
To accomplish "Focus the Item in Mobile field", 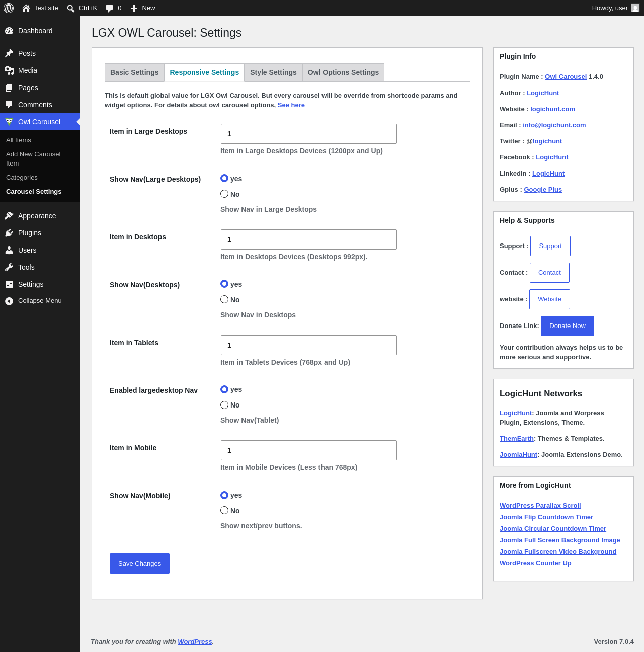I will pos(309,450).
